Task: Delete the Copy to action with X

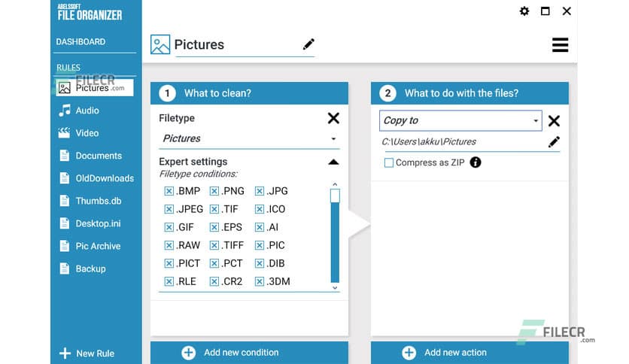Action: pos(554,121)
